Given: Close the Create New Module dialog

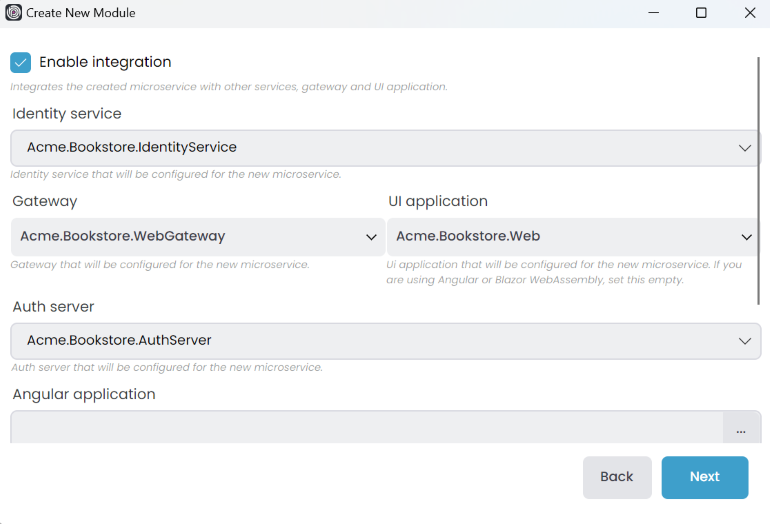Looking at the screenshot, I should [x=750, y=13].
